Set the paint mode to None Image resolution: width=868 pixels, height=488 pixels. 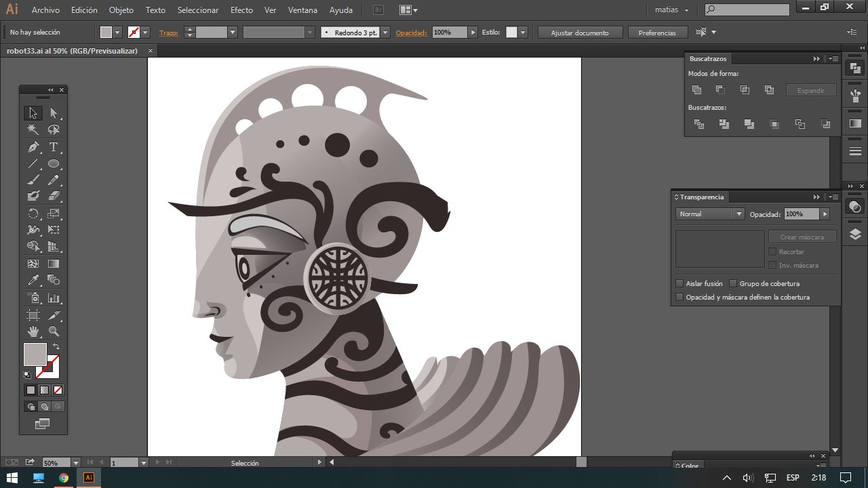58,390
